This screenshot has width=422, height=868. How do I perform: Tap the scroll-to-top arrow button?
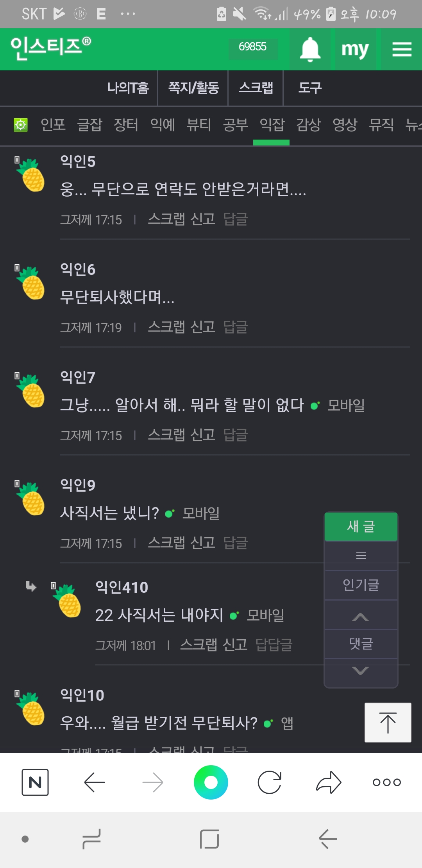[388, 723]
